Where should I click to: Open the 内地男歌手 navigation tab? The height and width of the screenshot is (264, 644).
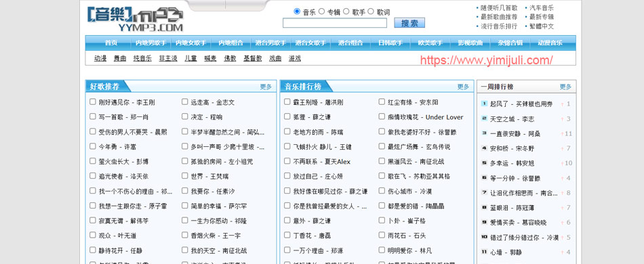pos(150,43)
